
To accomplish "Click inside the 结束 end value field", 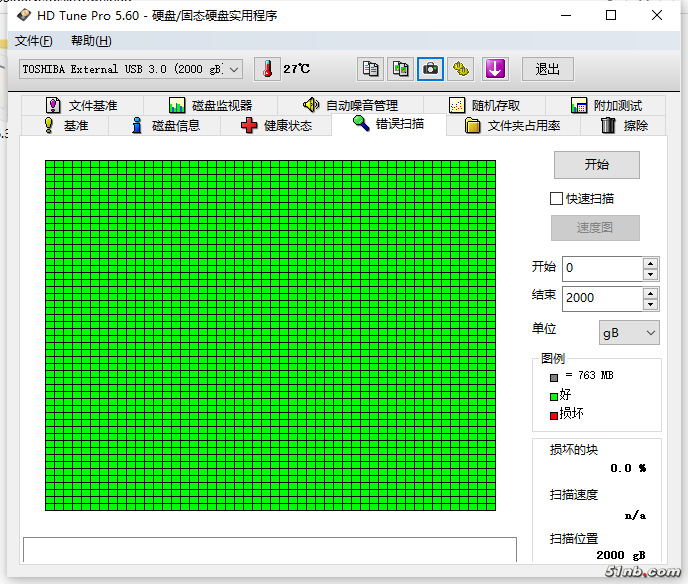I will click(x=600, y=298).
